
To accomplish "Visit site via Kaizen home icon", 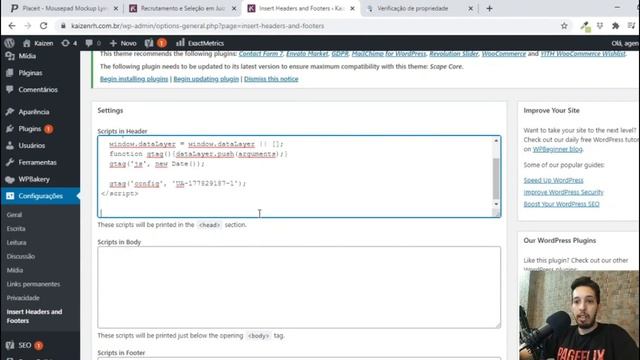I will 38,43.
